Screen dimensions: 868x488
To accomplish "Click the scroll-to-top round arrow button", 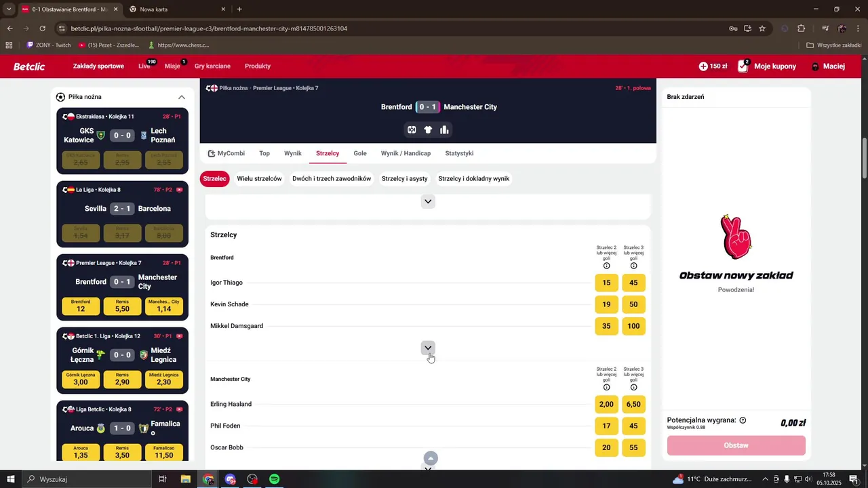I will pos(431,458).
